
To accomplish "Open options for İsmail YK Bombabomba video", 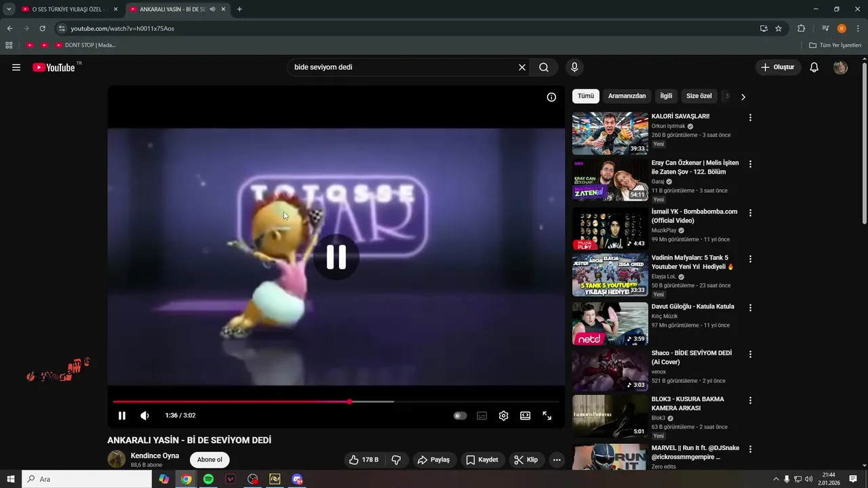I will 750,213.
